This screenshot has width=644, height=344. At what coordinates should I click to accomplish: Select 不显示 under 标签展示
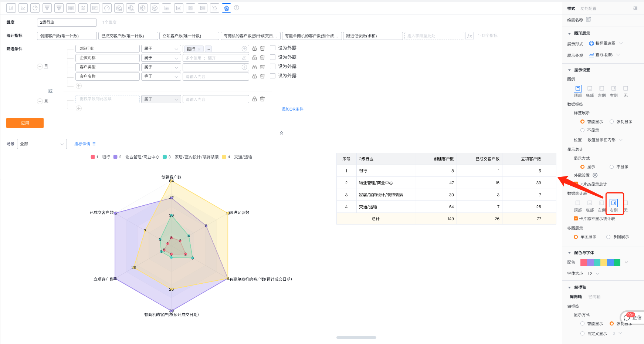click(582, 130)
